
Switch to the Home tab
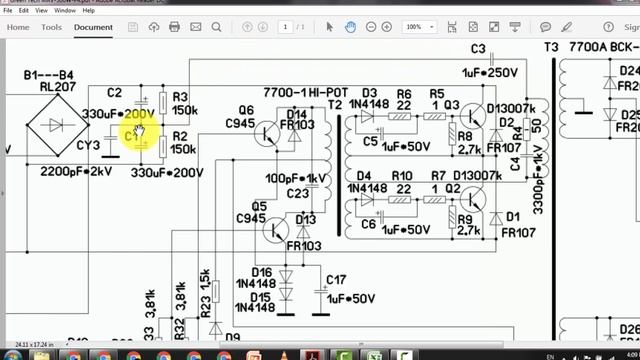click(x=18, y=27)
